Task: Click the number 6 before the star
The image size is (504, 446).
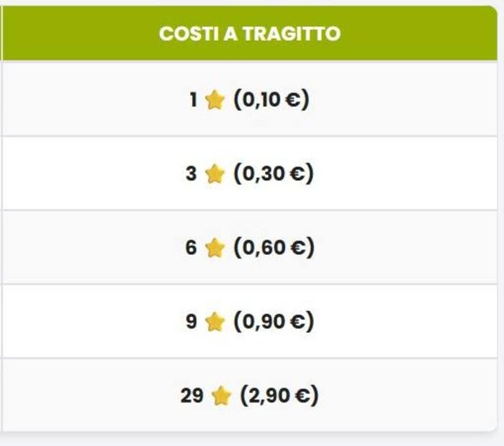Action: click(x=191, y=247)
